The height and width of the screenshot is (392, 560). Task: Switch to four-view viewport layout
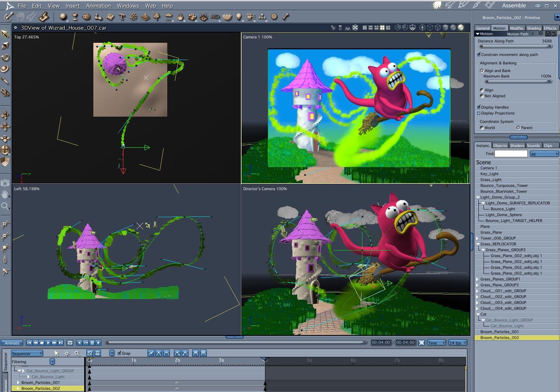point(382,27)
